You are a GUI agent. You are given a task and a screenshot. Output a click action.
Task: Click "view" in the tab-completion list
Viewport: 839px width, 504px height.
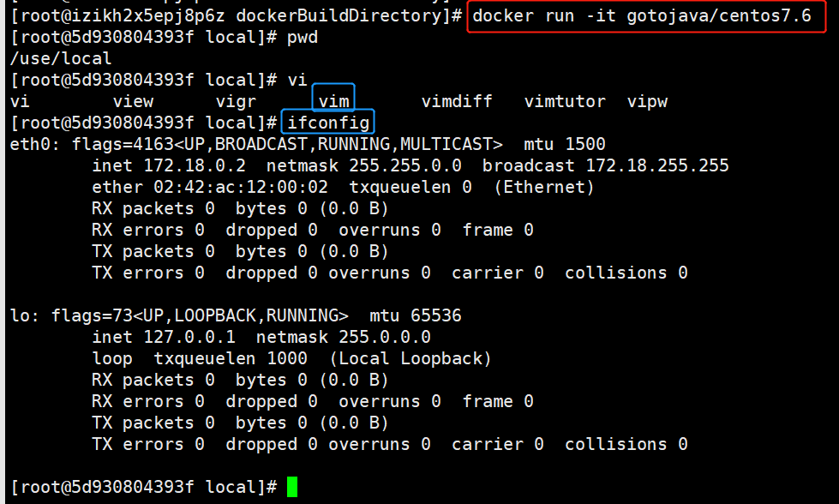[133, 102]
